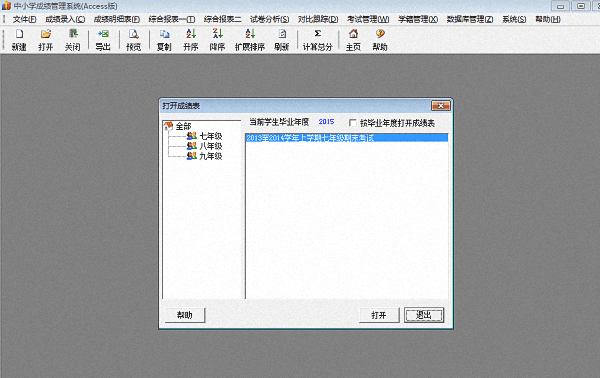Open the 成绩录入(C) menu
The image size is (600, 378).
65,19
